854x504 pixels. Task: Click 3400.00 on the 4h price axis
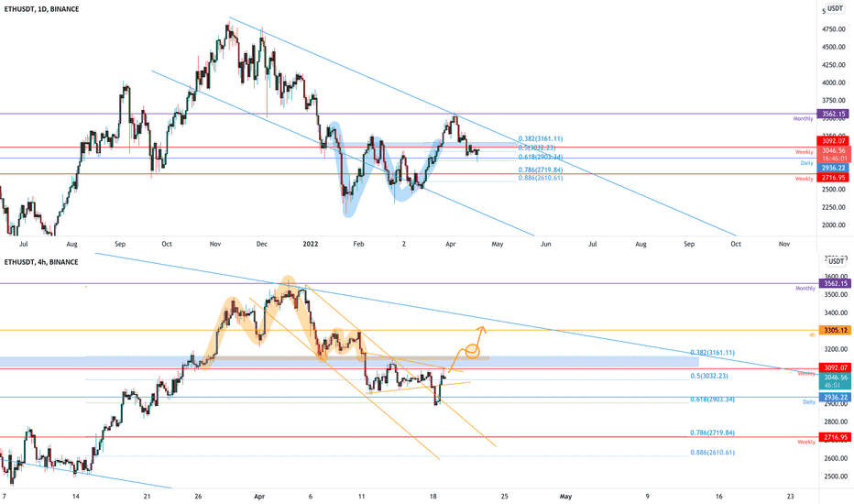pos(836,312)
